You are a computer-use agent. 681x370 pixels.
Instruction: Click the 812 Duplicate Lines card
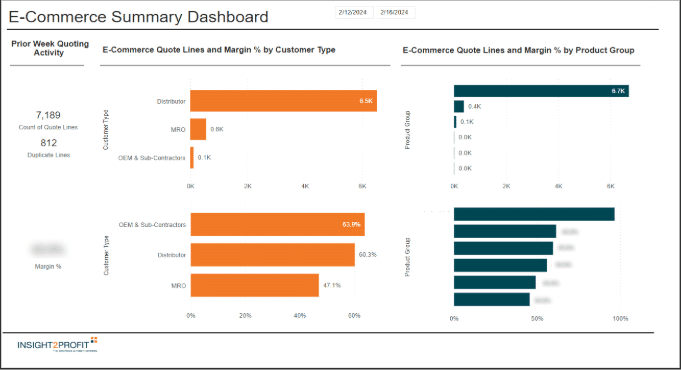49,148
